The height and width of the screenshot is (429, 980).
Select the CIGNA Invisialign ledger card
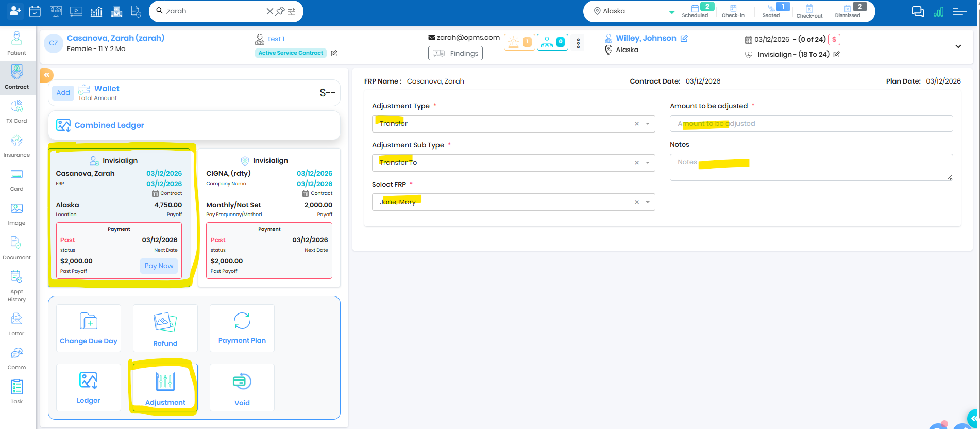point(269,218)
